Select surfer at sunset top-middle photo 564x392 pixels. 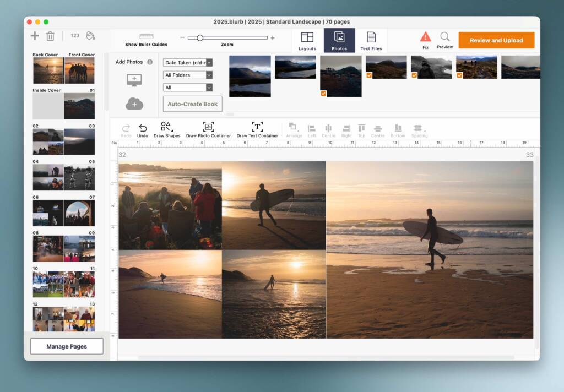point(274,205)
